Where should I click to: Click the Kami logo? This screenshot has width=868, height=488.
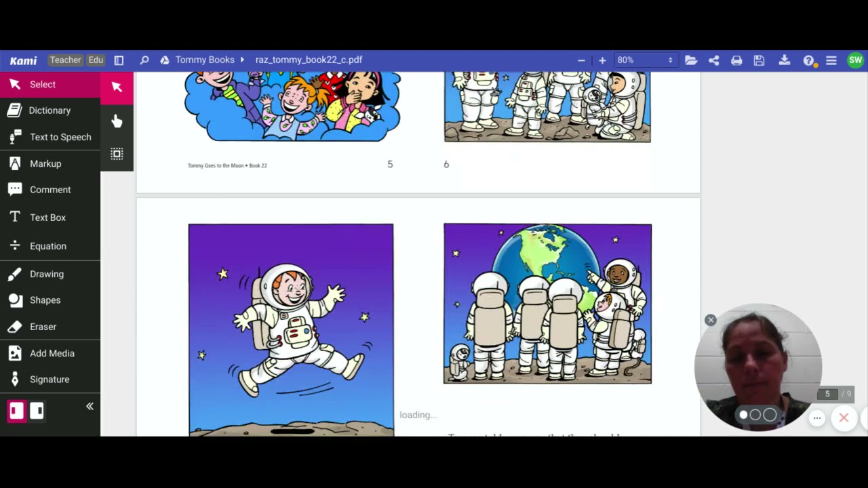pyautogui.click(x=23, y=60)
